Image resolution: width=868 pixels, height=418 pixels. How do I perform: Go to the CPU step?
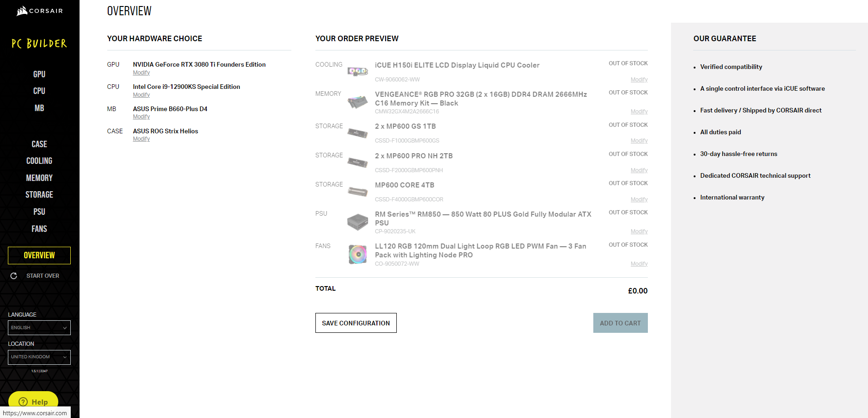[39, 91]
